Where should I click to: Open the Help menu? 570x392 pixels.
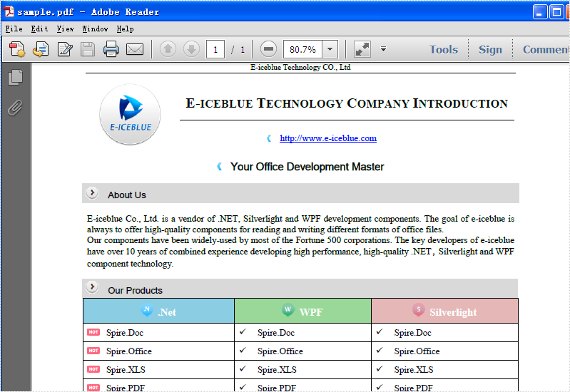coord(125,29)
